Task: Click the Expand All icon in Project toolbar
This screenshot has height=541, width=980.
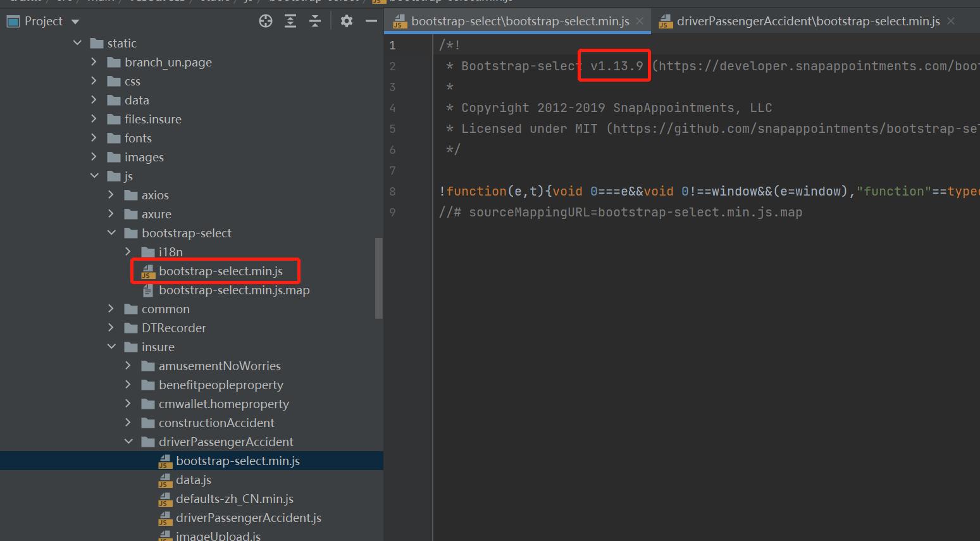Action: (290, 21)
